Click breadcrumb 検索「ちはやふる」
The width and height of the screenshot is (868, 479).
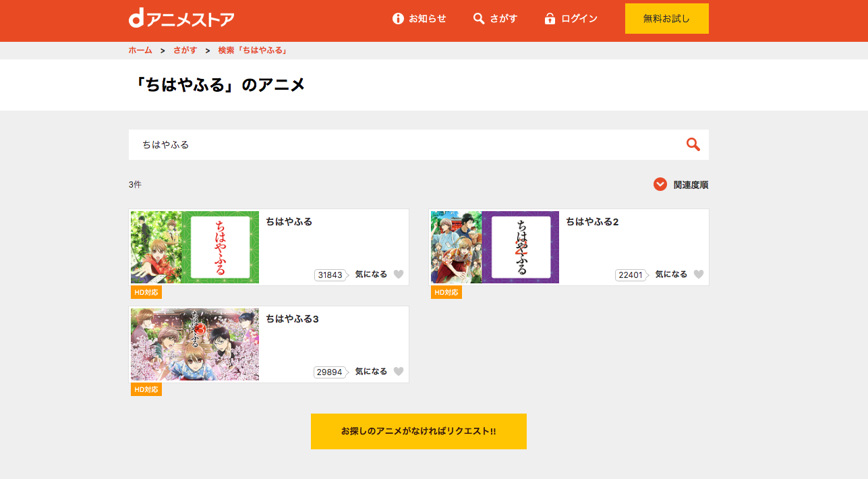pos(254,51)
